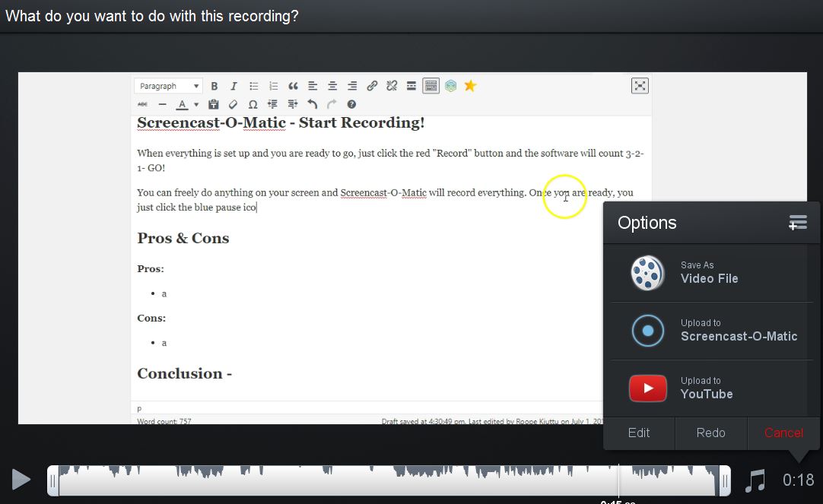This screenshot has width=823, height=504.
Task: Insert a horizontal line
Action: [x=162, y=104]
